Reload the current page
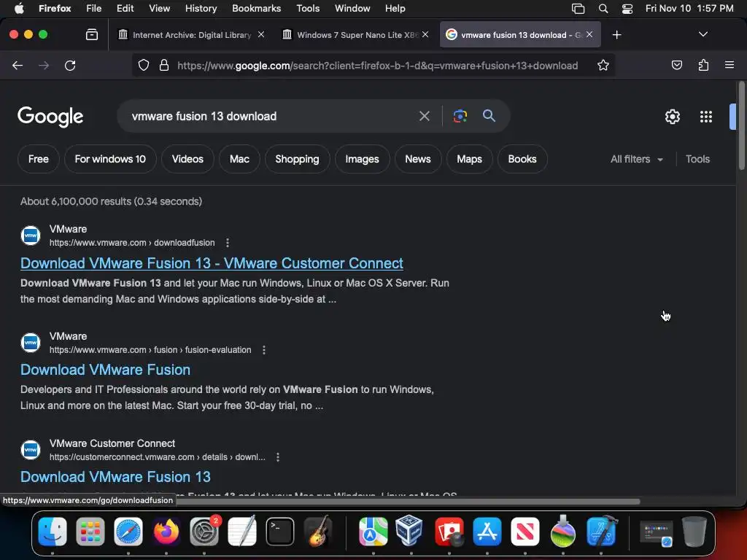The width and height of the screenshot is (747, 560). point(70,65)
